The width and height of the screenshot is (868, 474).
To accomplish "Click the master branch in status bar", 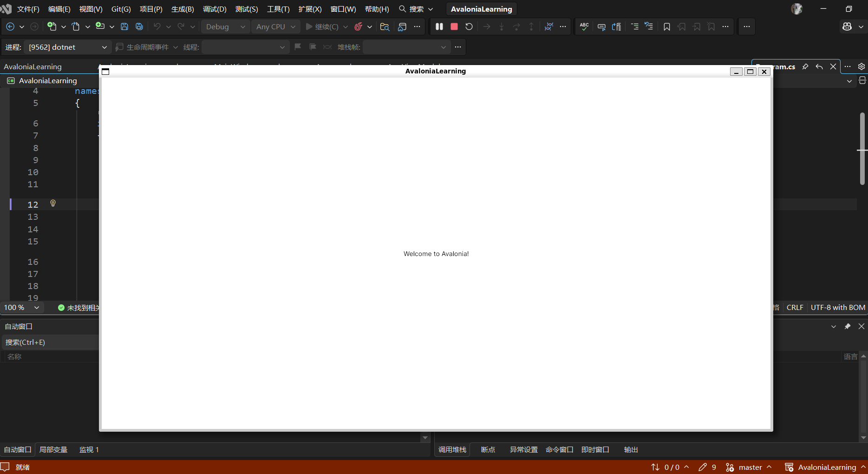I will point(750,467).
